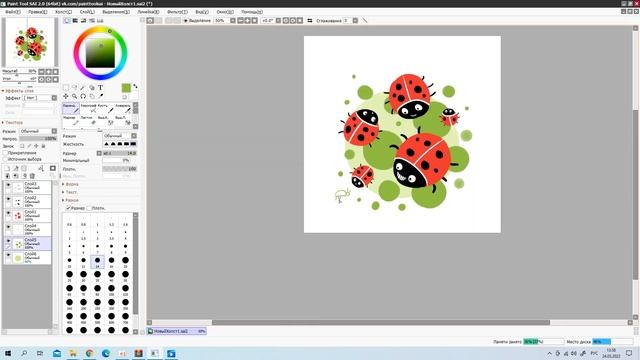Viewport: 640px width, 360px height.
Task: Open brush Режим dropdown
Action: [120, 136]
